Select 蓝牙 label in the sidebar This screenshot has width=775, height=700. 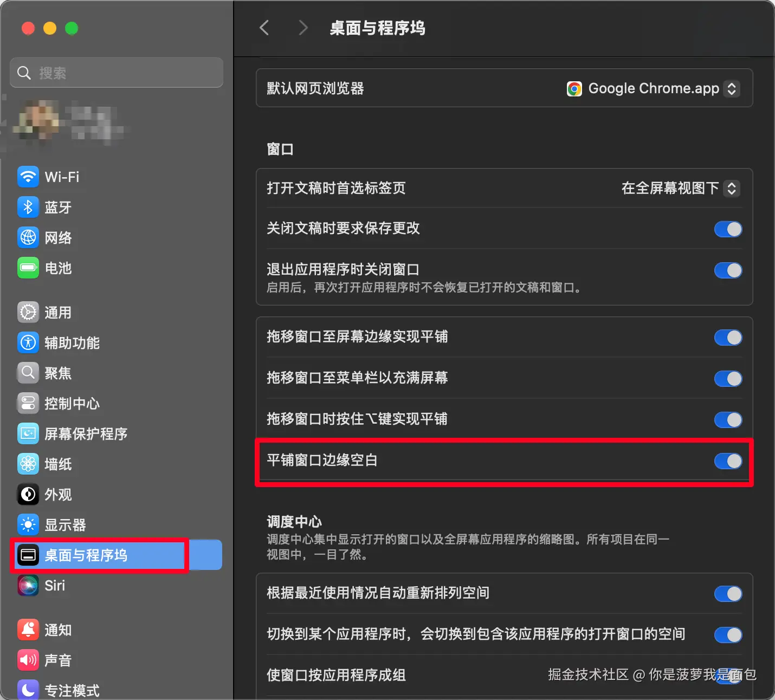point(58,207)
